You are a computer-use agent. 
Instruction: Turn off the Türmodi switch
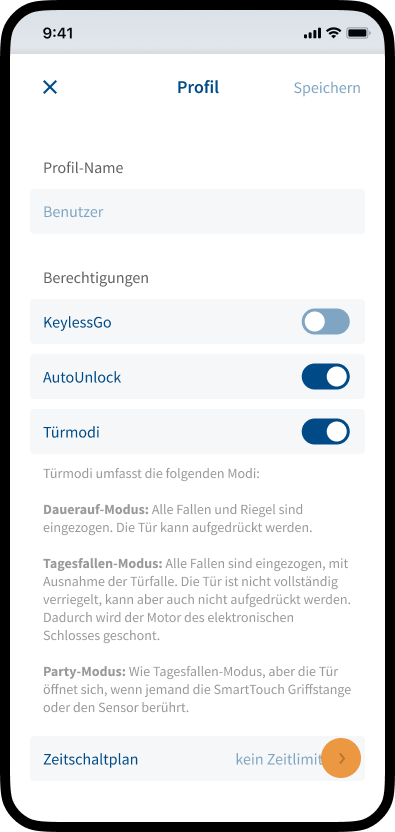[x=325, y=431]
